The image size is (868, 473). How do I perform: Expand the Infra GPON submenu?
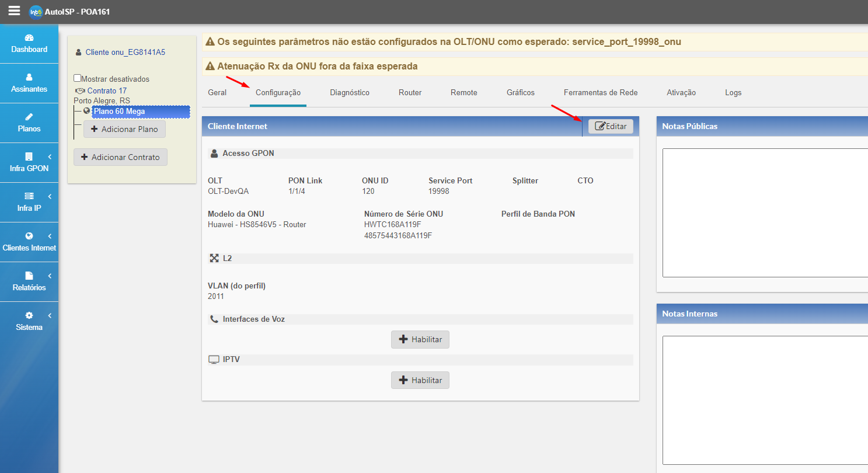pos(50,157)
